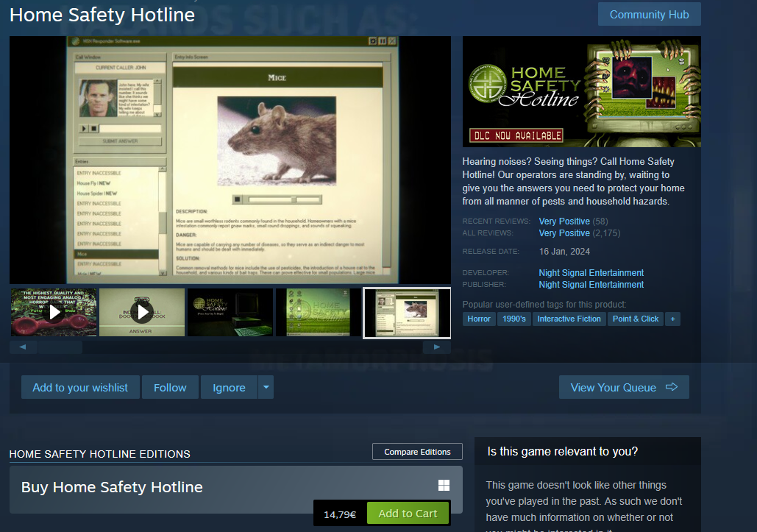The width and height of the screenshot is (757, 532).
Task: Open publisher Night Signal Entertainment link
Action: (591, 285)
